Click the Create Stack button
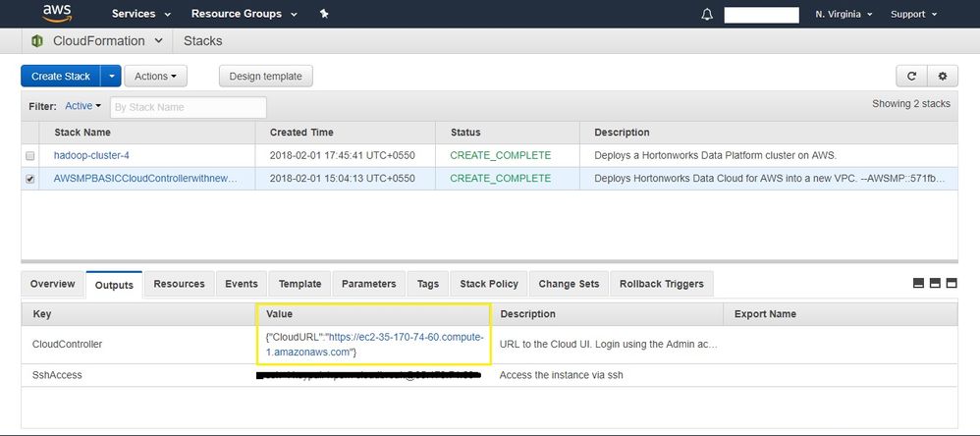Image resolution: width=980 pixels, height=436 pixels. [61, 76]
